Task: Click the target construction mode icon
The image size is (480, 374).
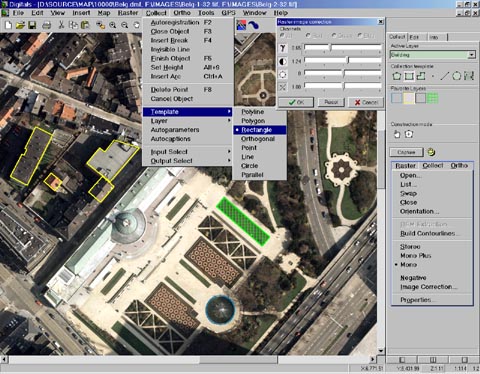Action: (409, 134)
